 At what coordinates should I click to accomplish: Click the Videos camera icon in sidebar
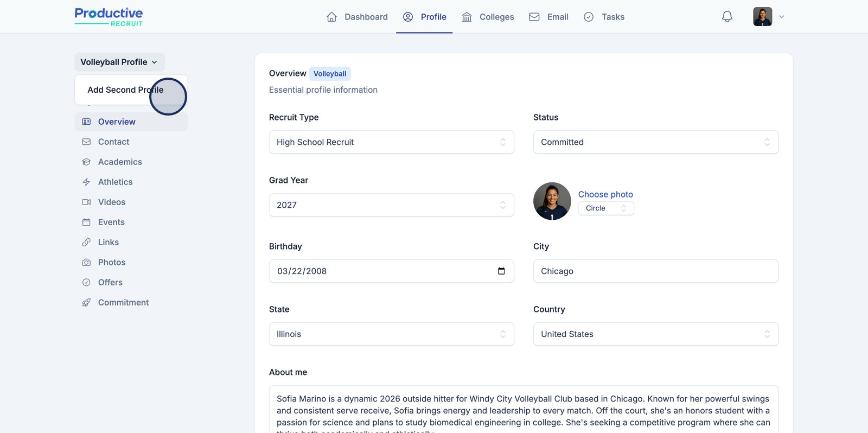pyautogui.click(x=86, y=202)
